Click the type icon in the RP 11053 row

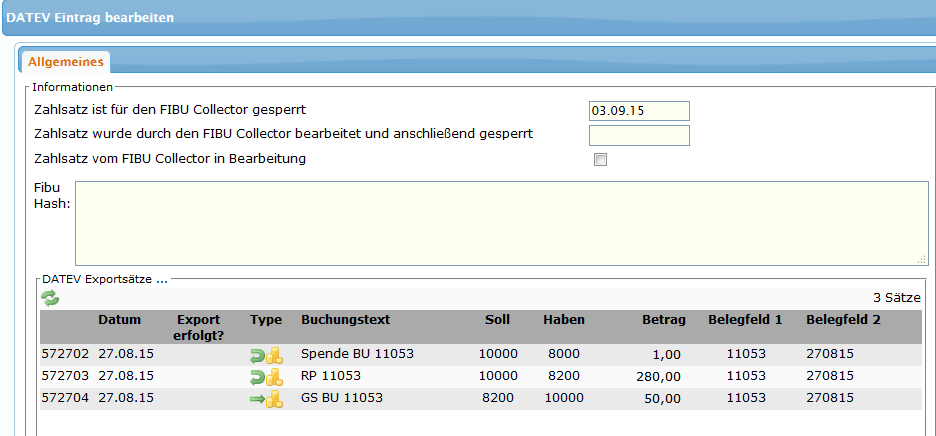point(266,376)
